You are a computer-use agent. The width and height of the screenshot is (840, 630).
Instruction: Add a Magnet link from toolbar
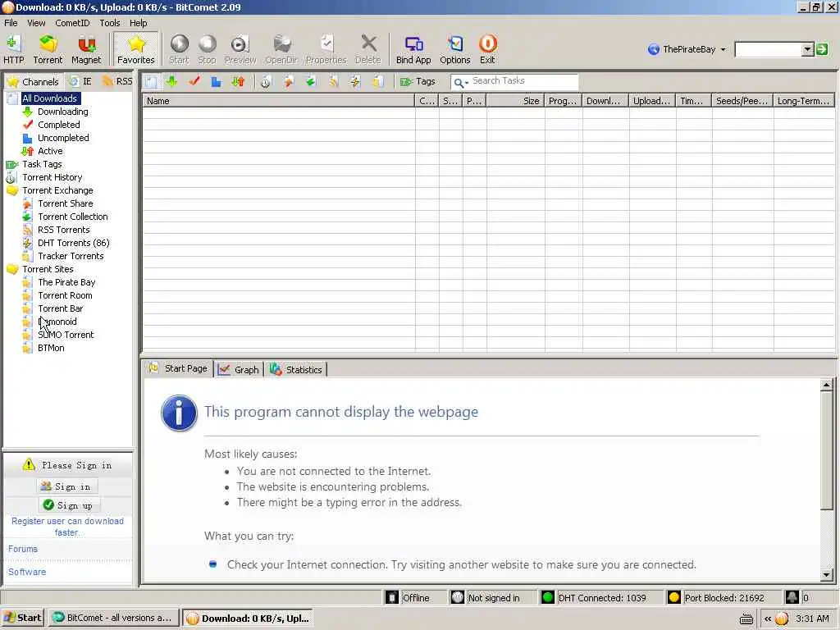coord(86,49)
